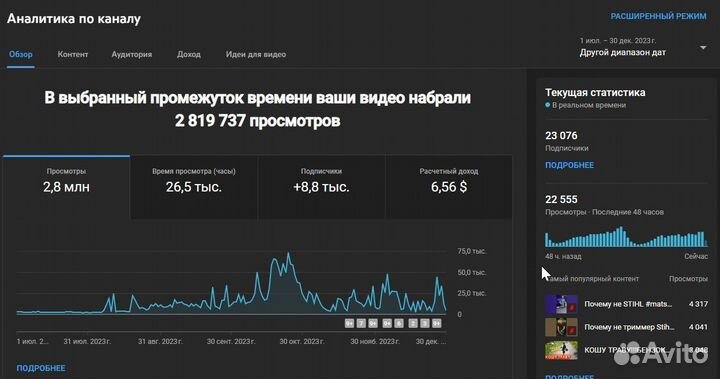Click the Текущая статистика heading
Image resolution: width=720 pixels, height=379 pixels.
click(595, 92)
